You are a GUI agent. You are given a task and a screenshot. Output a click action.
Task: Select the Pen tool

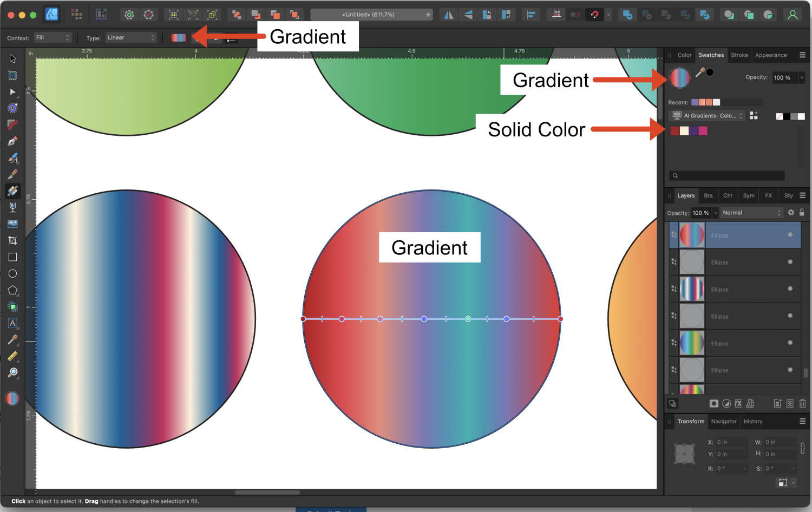point(12,141)
